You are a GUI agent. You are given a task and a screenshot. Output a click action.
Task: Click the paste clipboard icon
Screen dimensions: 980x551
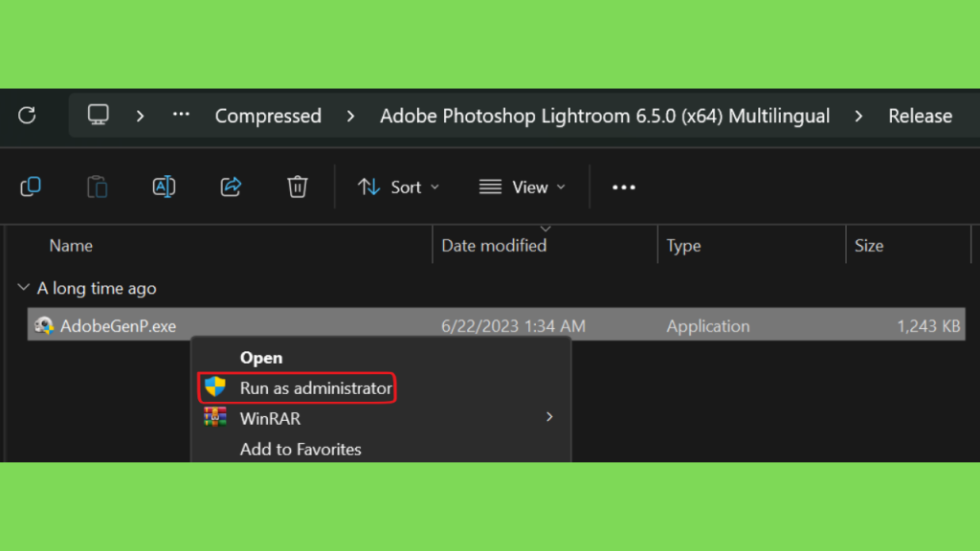pyautogui.click(x=97, y=187)
